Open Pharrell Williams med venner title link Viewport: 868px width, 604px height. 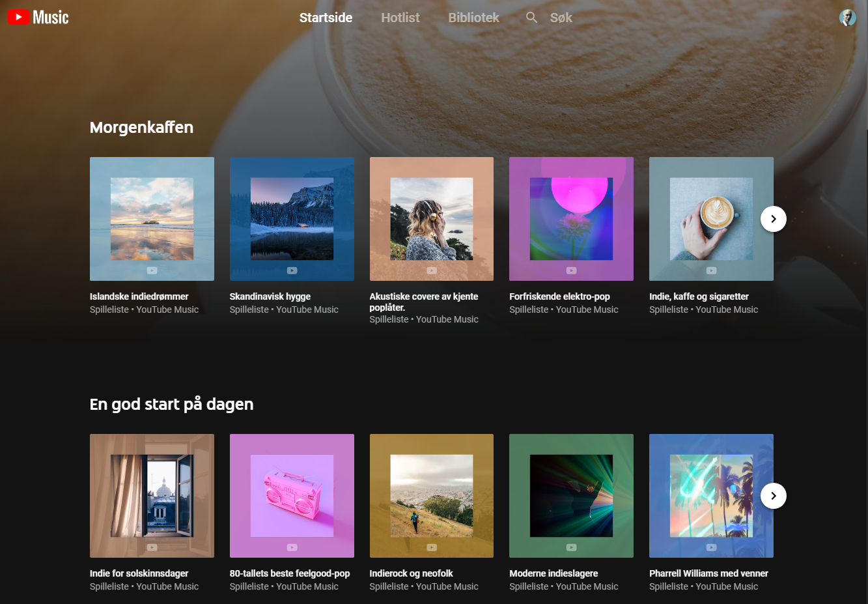tap(708, 573)
